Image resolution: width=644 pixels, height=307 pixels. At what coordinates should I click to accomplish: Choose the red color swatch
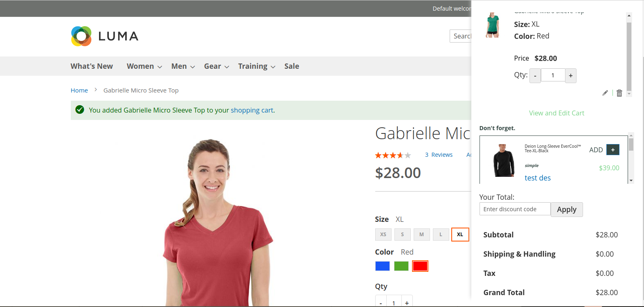coord(420,266)
